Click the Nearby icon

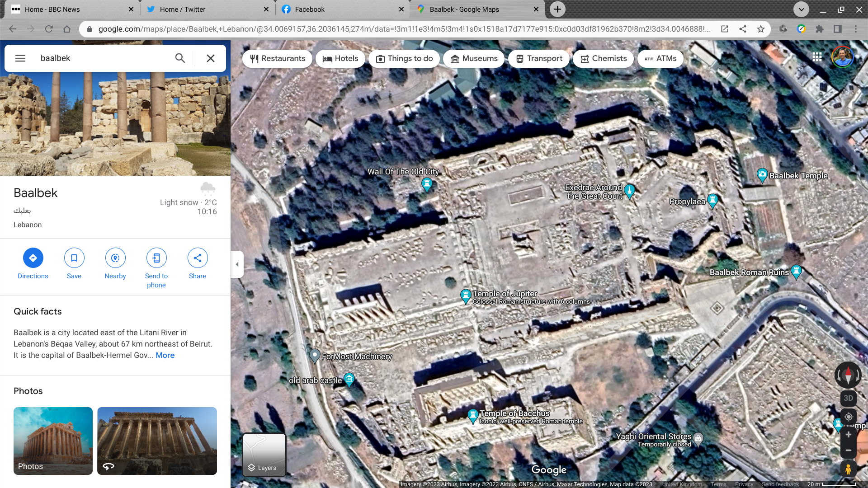pyautogui.click(x=115, y=258)
